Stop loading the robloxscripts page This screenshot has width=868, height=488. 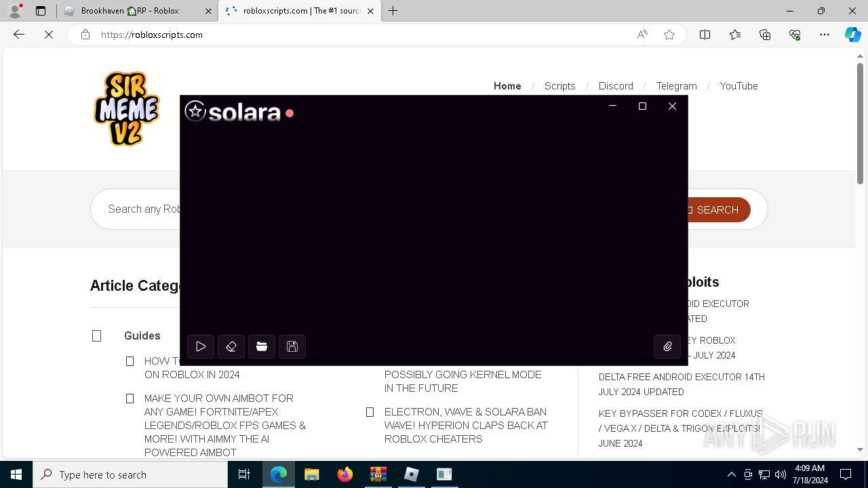49,35
